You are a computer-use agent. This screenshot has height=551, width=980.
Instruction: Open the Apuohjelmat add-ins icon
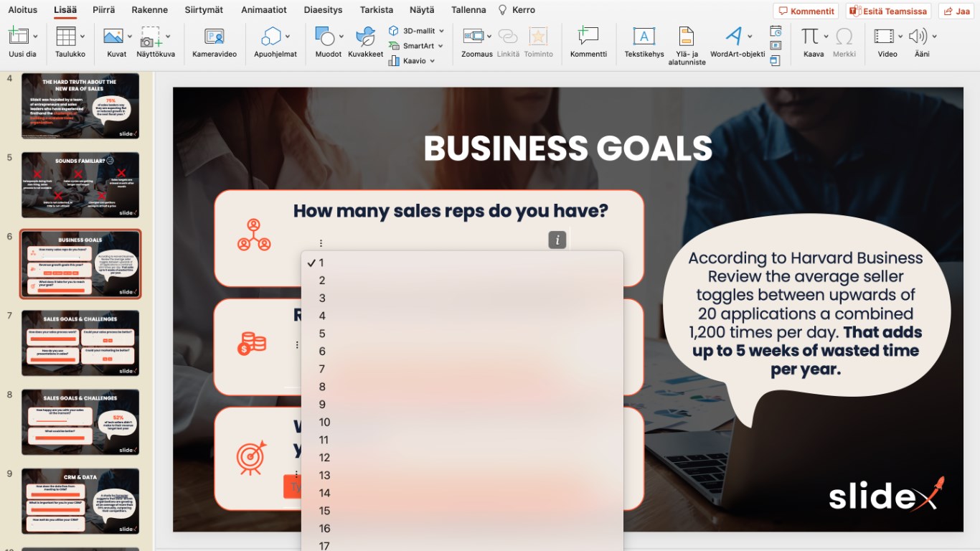coord(271,36)
